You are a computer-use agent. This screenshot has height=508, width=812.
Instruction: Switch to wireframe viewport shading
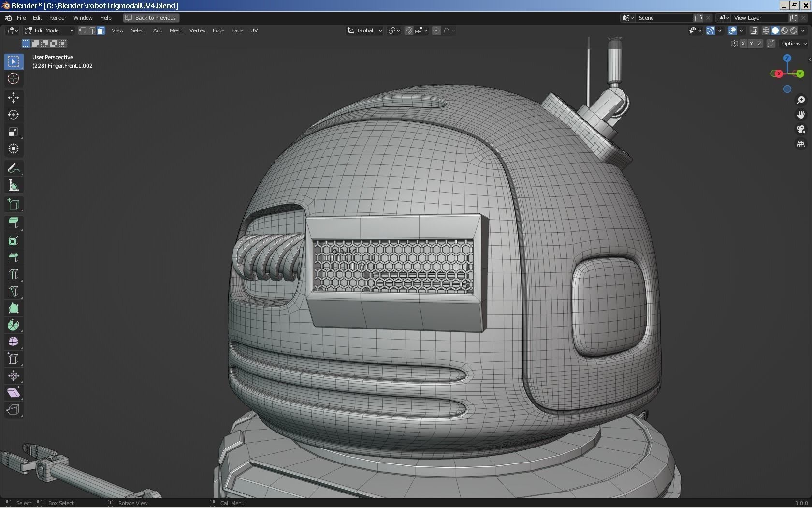(766, 30)
